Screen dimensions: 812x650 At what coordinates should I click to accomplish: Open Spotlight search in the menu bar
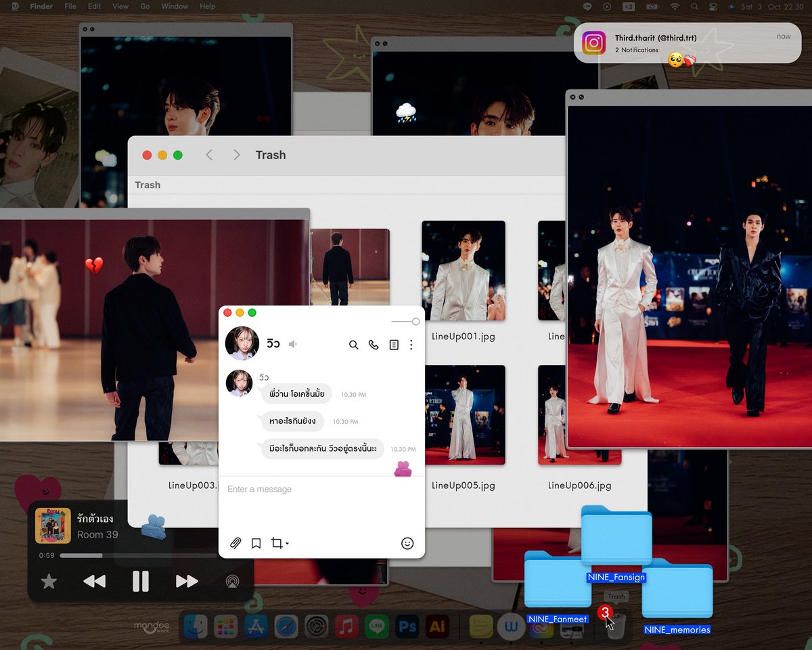point(694,6)
